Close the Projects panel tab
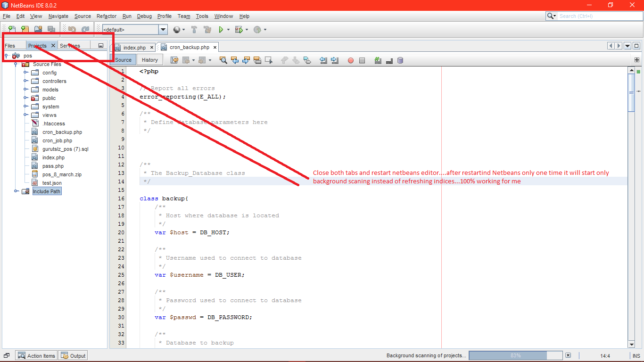 pyautogui.click(x=53, y=46)
